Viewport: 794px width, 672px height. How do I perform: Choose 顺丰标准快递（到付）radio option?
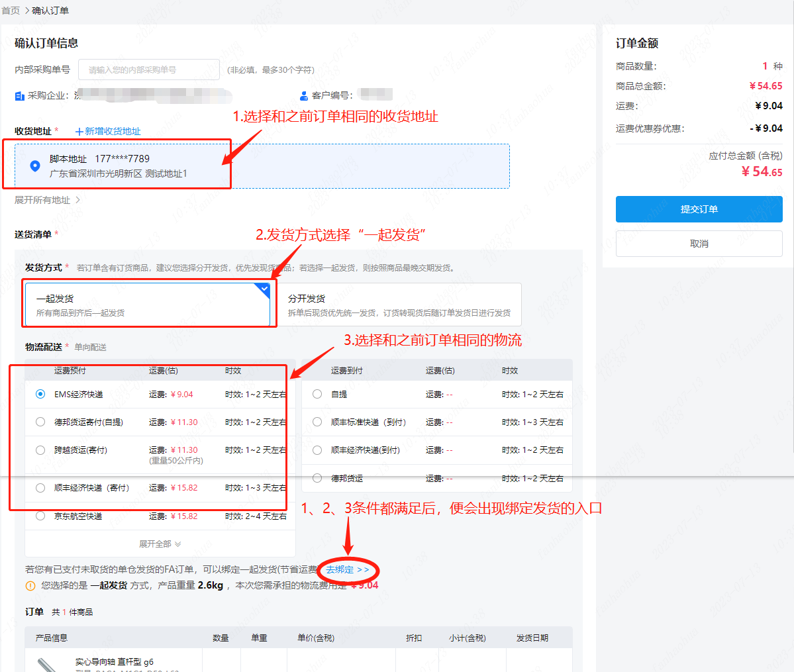coord(317,422)
